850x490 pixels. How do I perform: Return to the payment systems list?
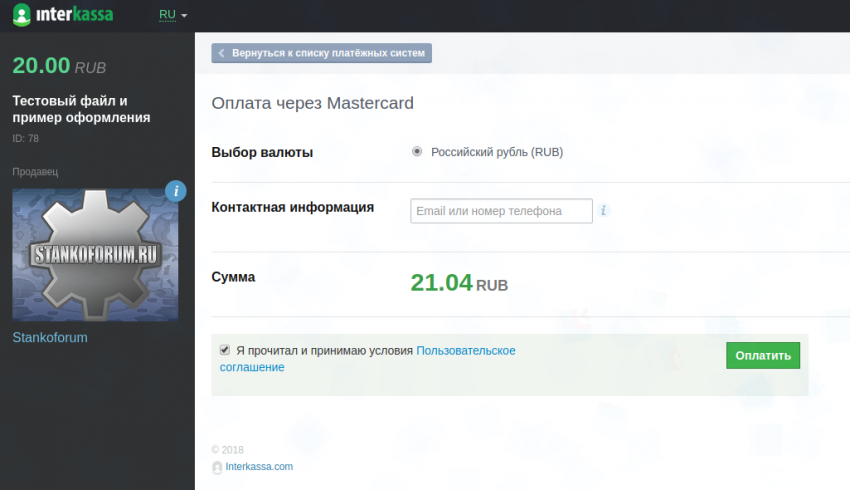(x=321, y=53)
